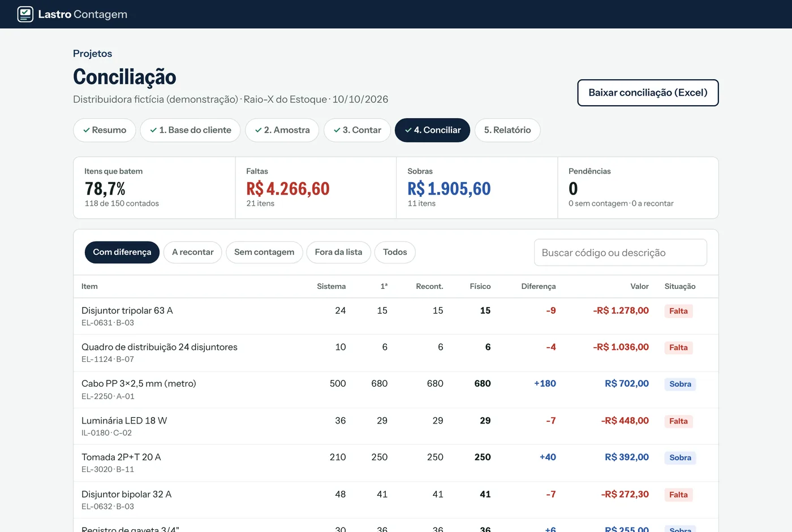Go to the 5. Relatório step
Image resolution: width=792 pixels, height=532 pixels.
[x=507, y=130]
